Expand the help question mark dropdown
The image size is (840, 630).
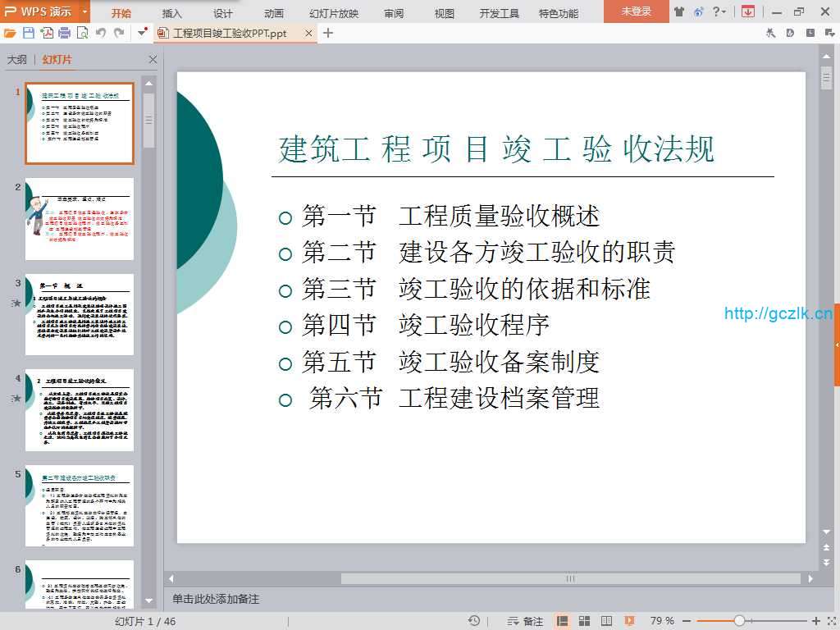tap(721, 11)
